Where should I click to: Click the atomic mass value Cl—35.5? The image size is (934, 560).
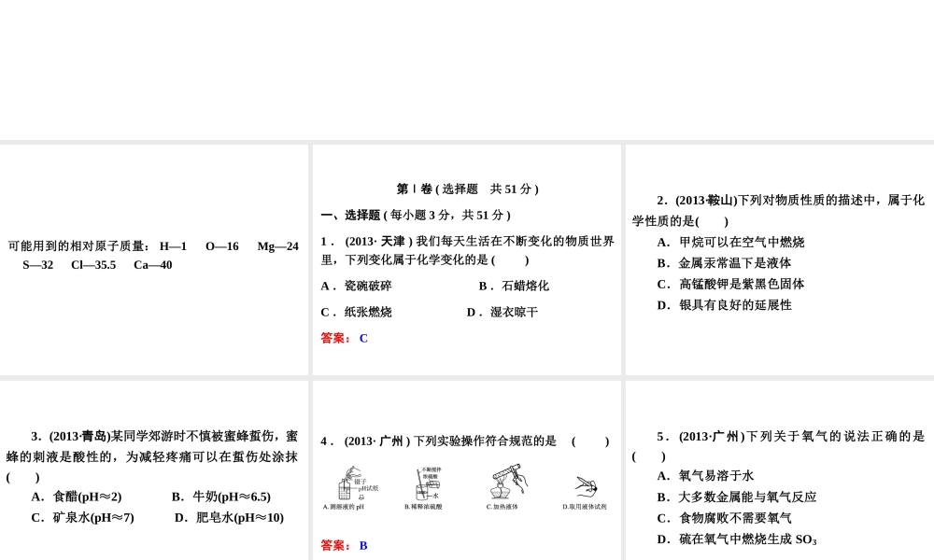[93, 265]
